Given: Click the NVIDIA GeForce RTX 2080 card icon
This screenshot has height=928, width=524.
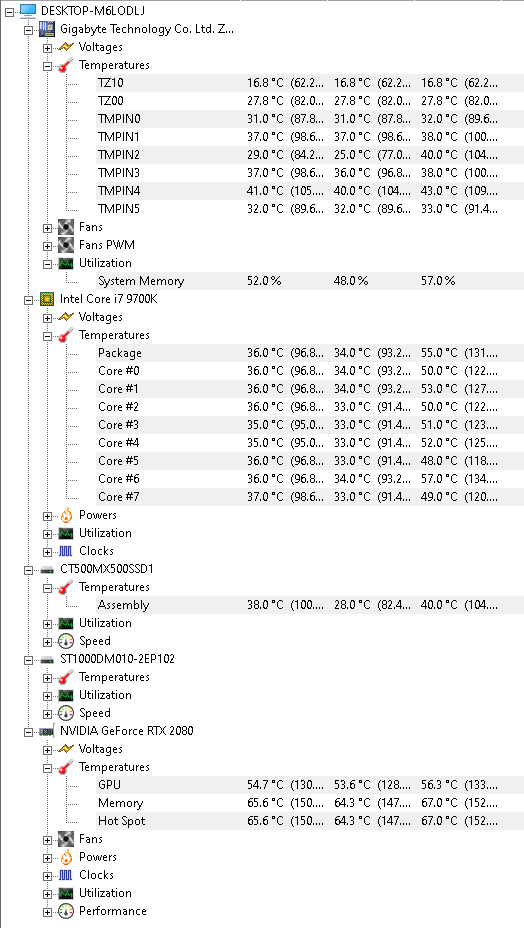Looking at the screenshot, I should [47, 731].
